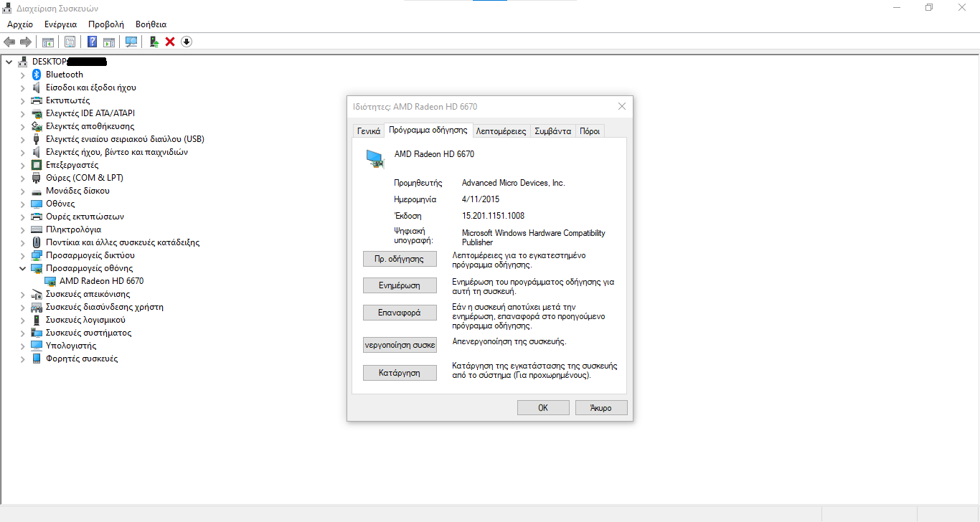Switch to the Γενικά tab
The image size is (980, 522).
(369, 131)
